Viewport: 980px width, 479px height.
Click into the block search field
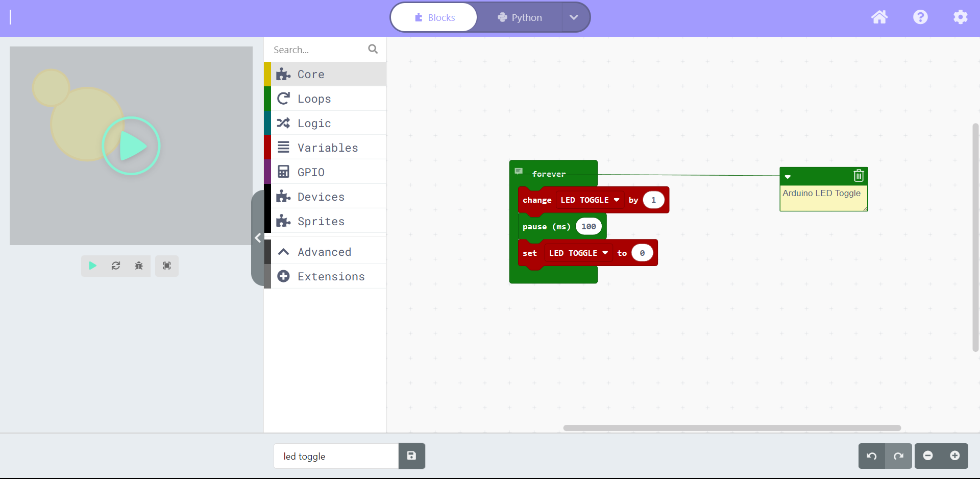[319, 49]
